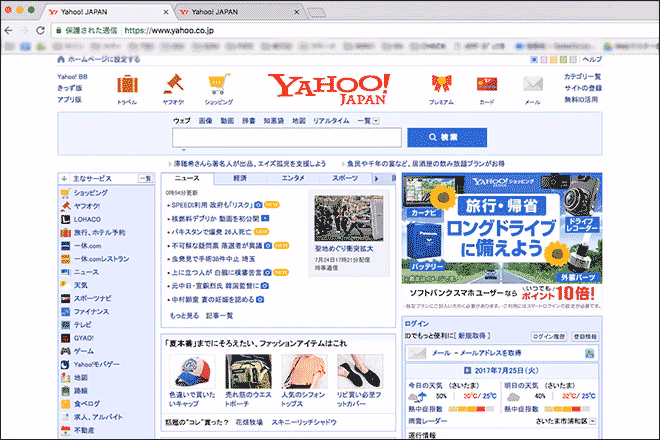The height and width of the screenshot is (440, 660).
Task: Switch to the 経済 news tab
Action: click(240, 178)
